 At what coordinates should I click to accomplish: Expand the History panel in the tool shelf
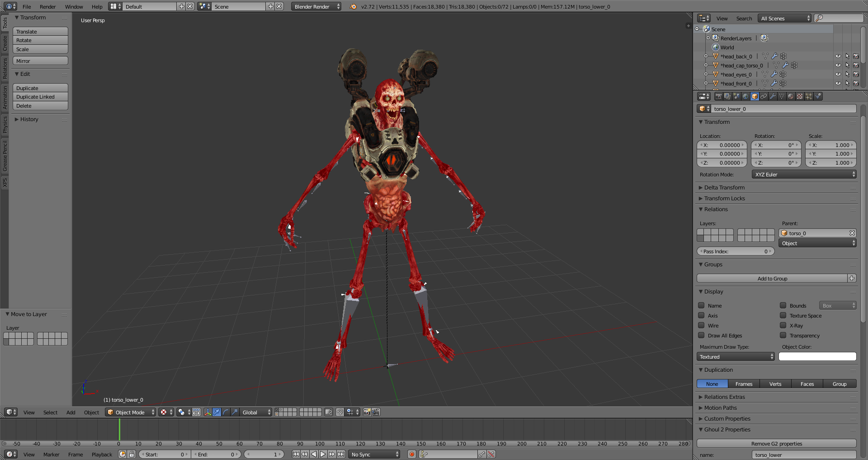pos(29,119)
